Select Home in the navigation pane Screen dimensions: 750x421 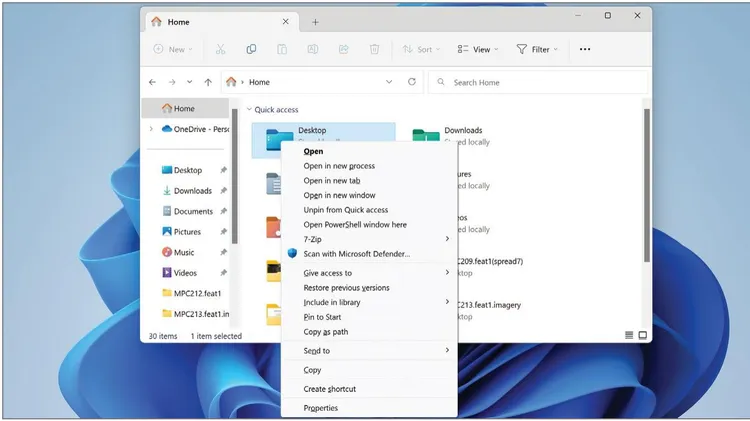(186, 109)
